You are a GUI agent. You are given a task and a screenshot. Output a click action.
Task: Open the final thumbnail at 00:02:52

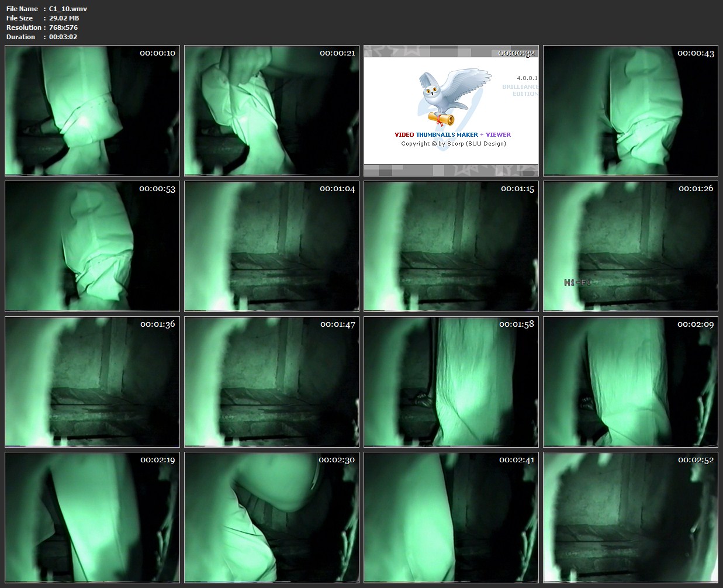click(631, 517)
